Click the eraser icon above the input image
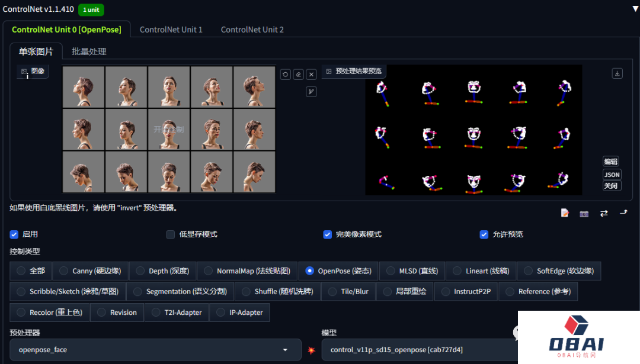Image resolution: width=640 pixels, height=364 pixels. pyautogui.click(x=299, y=75)
